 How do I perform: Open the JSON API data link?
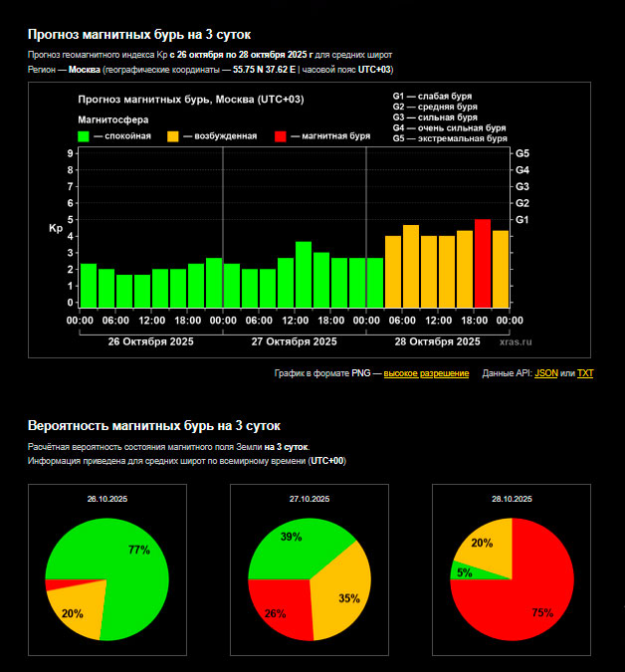(546, 373)
